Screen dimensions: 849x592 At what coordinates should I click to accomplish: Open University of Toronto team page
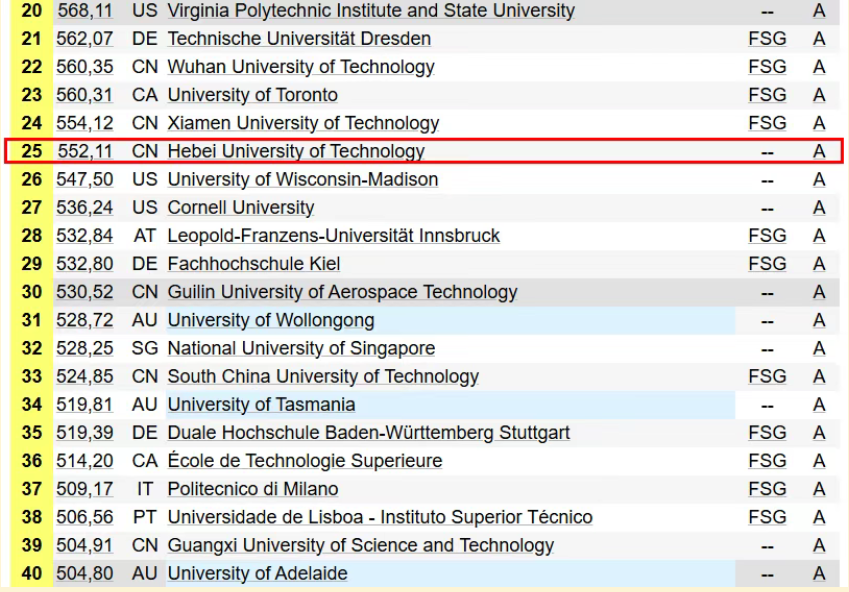(x=252, y=95)
